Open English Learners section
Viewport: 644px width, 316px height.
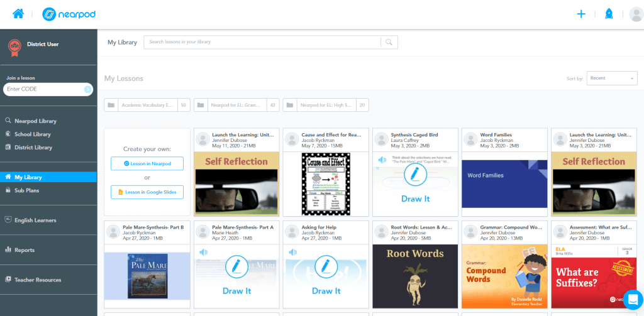click(x=35, y=220)
